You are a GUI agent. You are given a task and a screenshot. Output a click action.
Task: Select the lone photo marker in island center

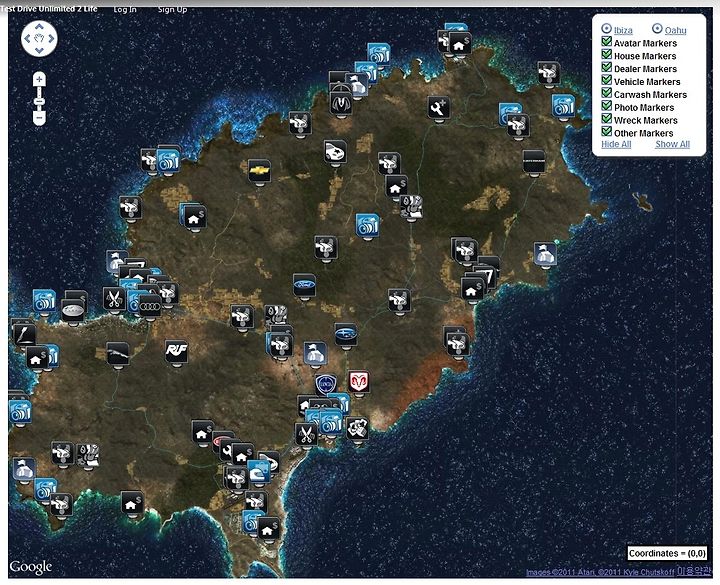[x=367, y=225]
